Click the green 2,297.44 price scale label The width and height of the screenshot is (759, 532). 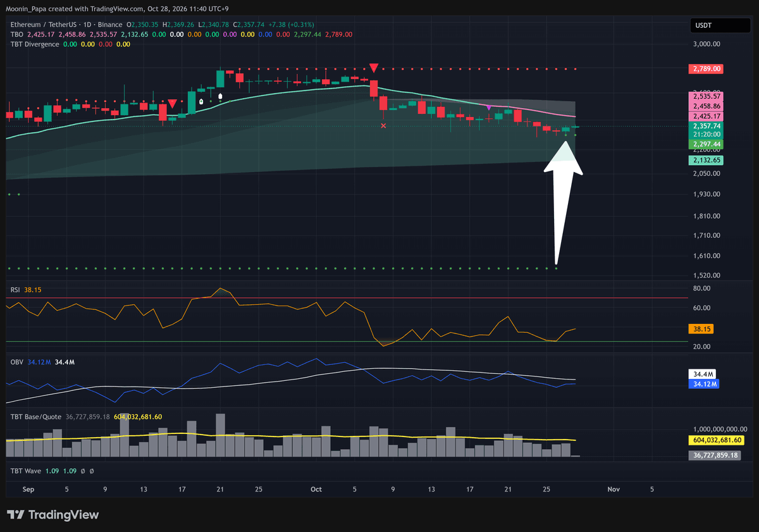coord(707,144)
